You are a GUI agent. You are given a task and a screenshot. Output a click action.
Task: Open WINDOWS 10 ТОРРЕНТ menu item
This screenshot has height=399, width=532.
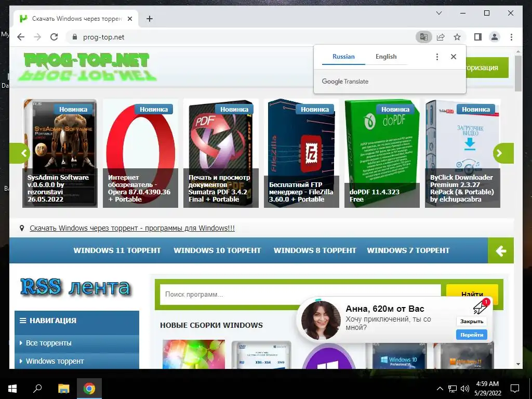[217, 251]
